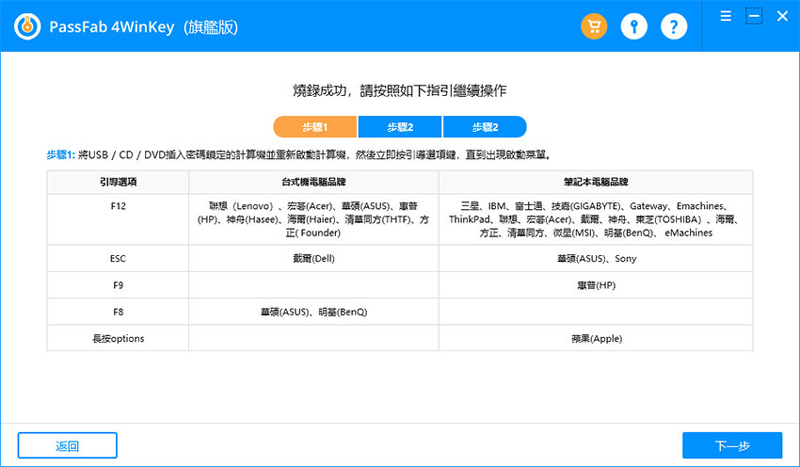Click the 下一步 next button
The height and width of the screenshot is (467, 800).
pyautogui.click(x=732, y=446)
